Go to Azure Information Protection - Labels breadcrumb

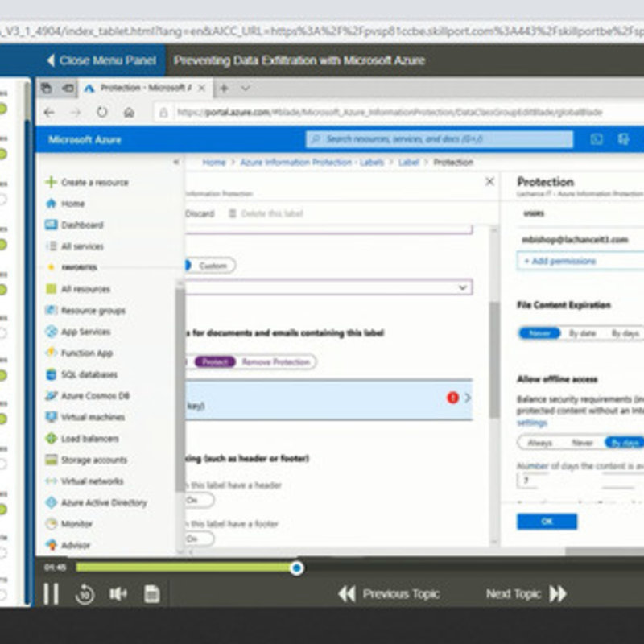(312, 163)
